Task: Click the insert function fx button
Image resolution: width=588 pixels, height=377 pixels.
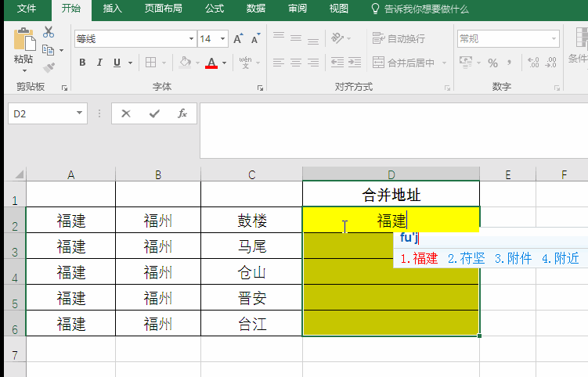Action: pyautogui.click(x=182, y=113)
